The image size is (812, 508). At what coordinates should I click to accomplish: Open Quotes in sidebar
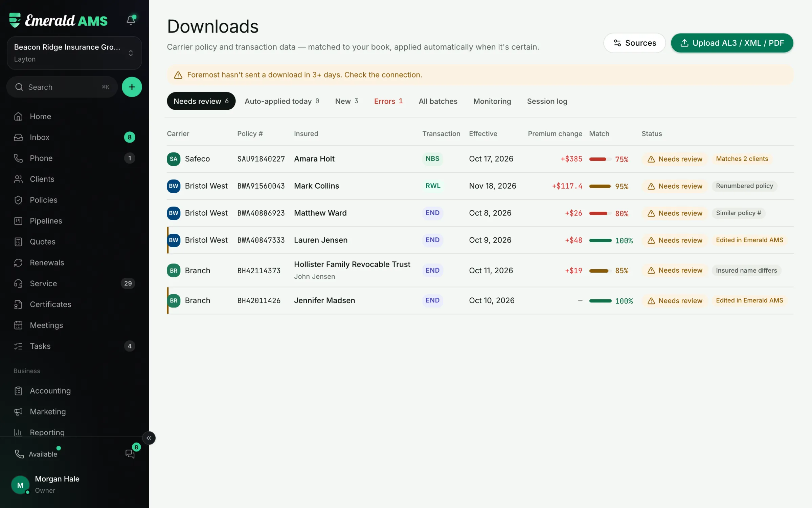tap(74, 241)
